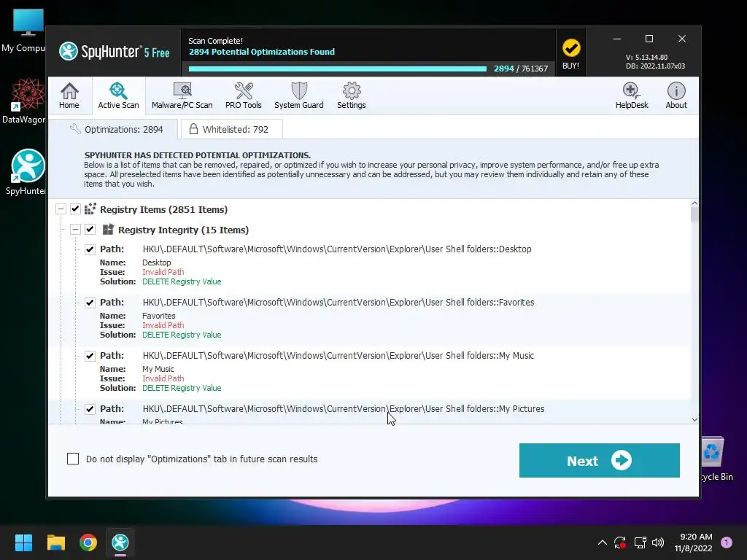Launch Google Chrome from taskbar

pos(88,542)
